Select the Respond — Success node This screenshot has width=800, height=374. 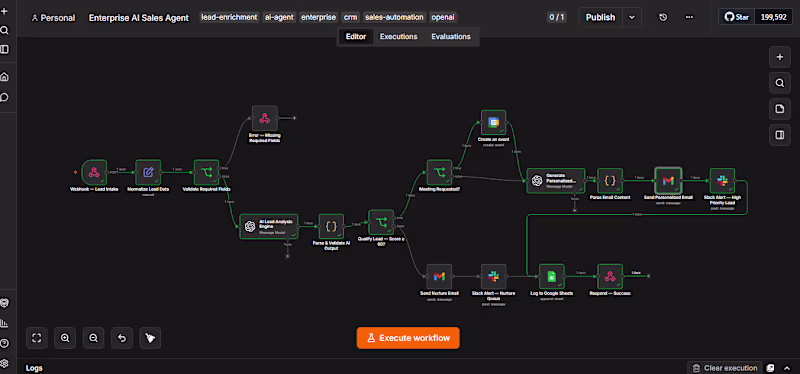pos(610,276)
